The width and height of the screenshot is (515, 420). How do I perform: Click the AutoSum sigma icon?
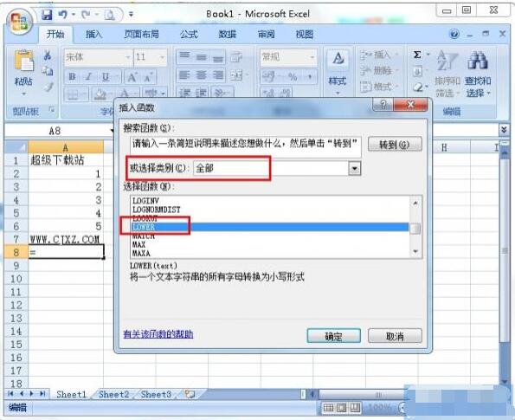pyautogui.click(x=417, y=55)
